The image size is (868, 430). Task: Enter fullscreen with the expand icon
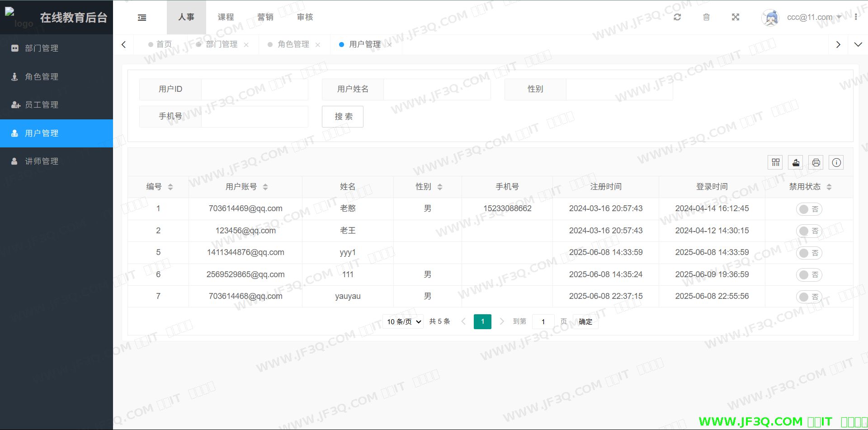point(736,17)
